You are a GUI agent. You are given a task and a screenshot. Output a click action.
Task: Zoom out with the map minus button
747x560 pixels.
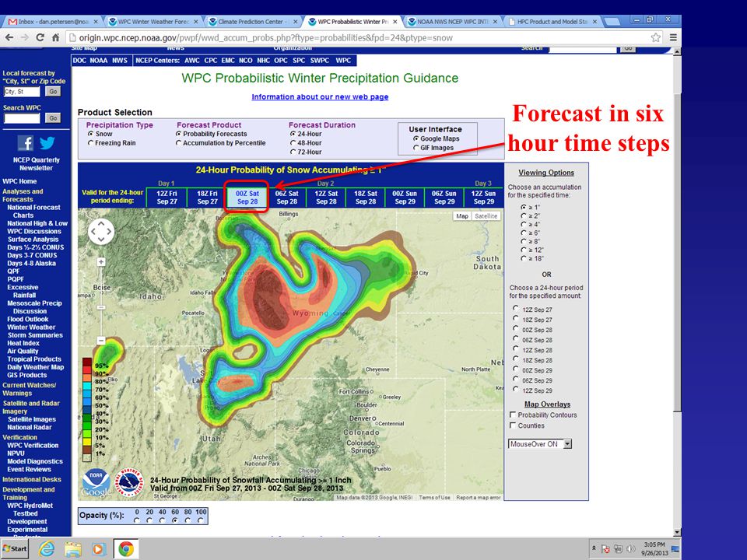click(x=101, y=341)
